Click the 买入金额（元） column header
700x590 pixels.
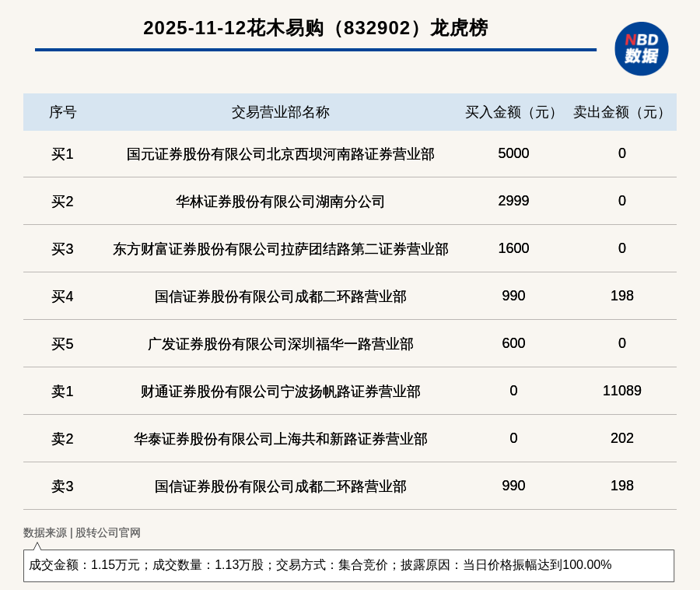513,112
